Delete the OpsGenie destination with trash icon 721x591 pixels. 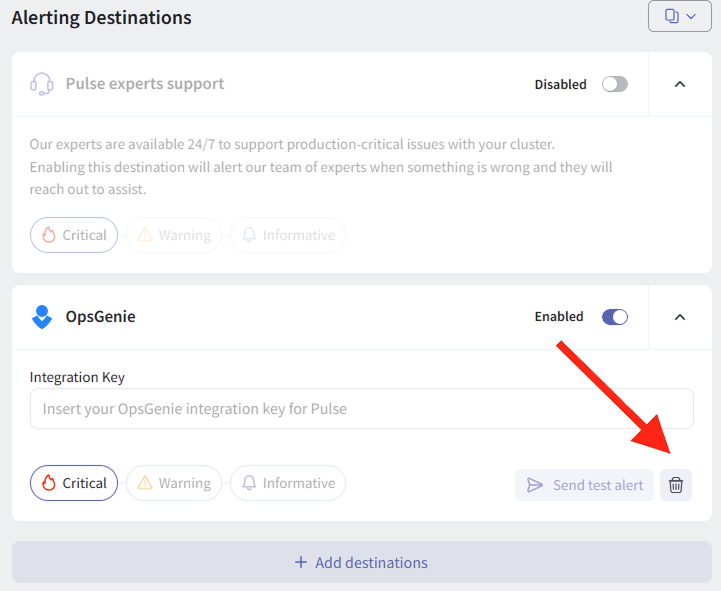click(675, 485)
